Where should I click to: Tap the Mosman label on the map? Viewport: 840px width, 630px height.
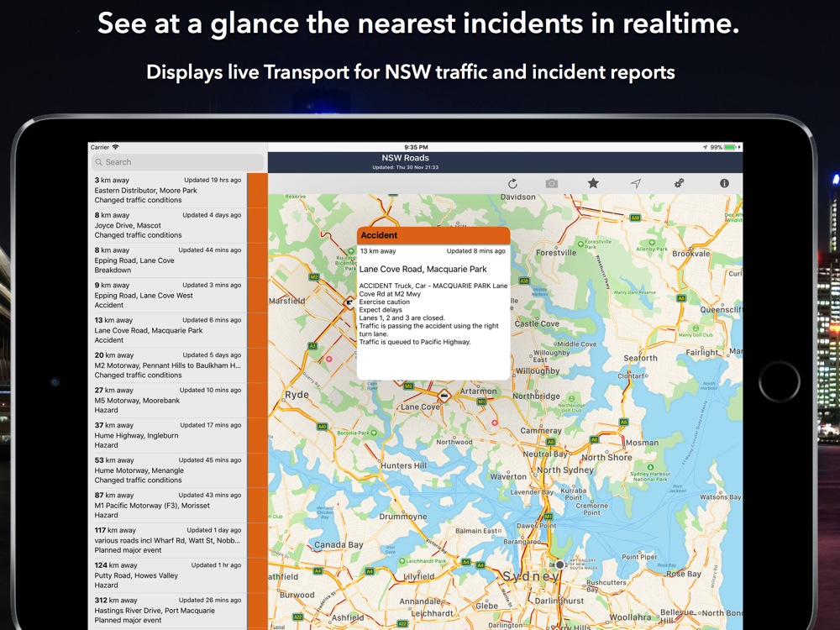point(643,443)
